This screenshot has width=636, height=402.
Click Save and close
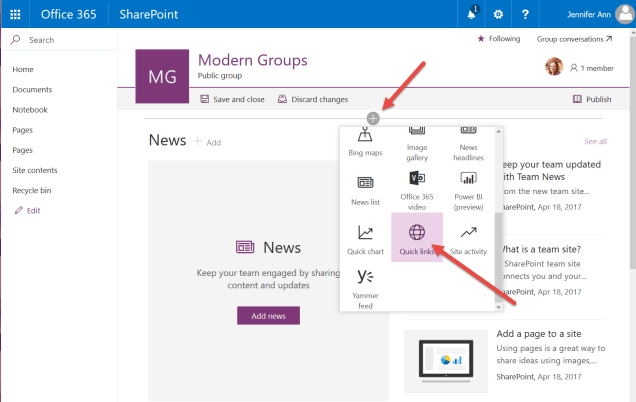232,99
